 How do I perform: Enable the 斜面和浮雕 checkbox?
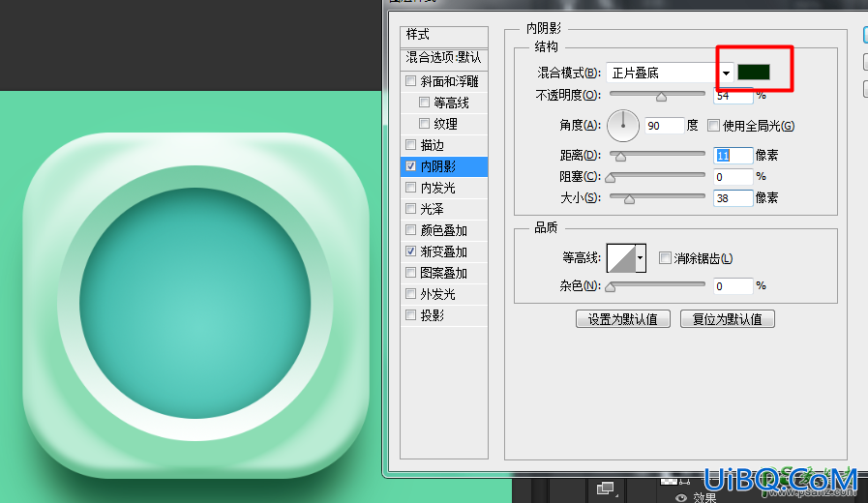(x=410, y=81)
